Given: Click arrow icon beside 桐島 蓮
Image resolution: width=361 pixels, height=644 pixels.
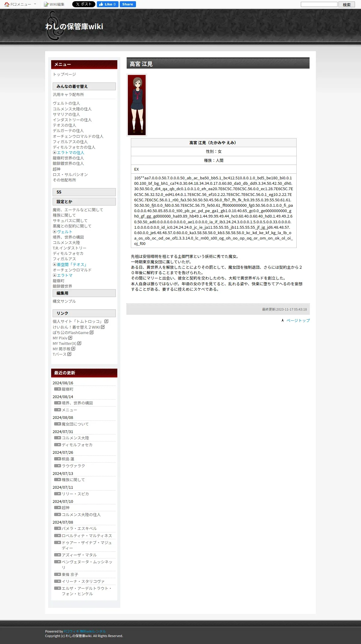Looking at the screenshot, I should pyautogui.click(x=57, y=459).
